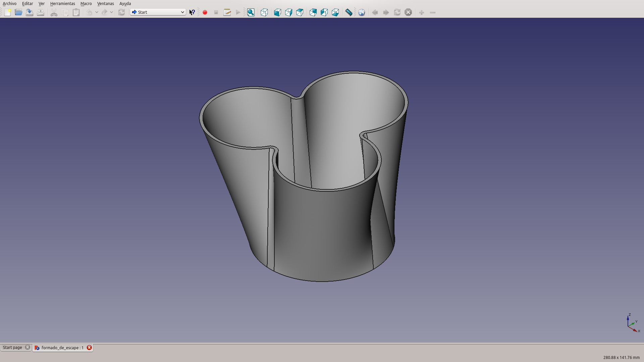Screen dimensions: 644x362
Task: Paste from clipboard icon
Action: 76,12
